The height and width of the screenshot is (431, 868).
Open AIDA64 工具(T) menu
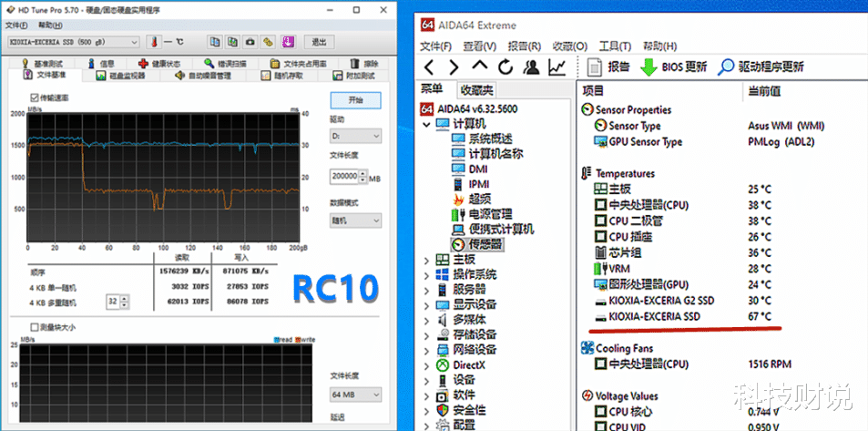tap(615, 46)
